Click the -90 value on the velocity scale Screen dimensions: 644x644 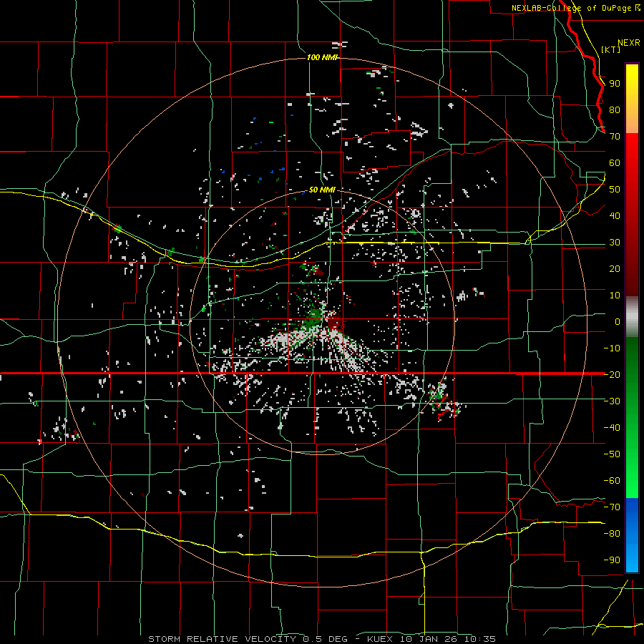tap(612, 560)
